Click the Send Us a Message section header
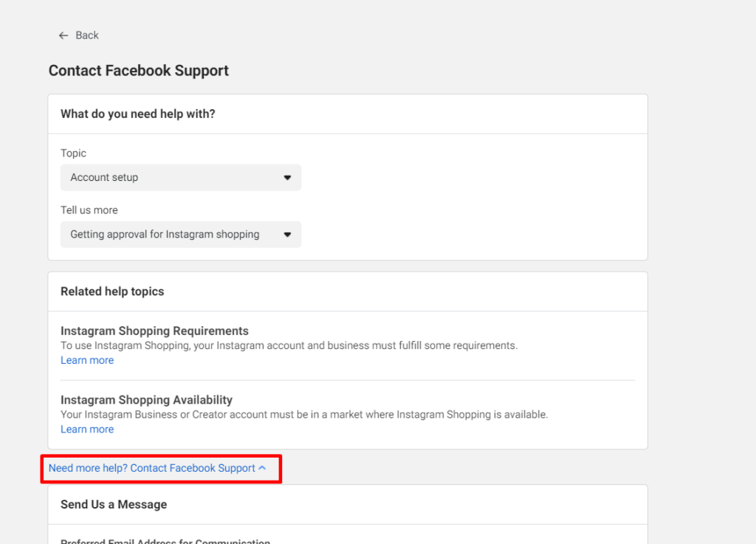The image size is (756, 544). tap(113, 504)
